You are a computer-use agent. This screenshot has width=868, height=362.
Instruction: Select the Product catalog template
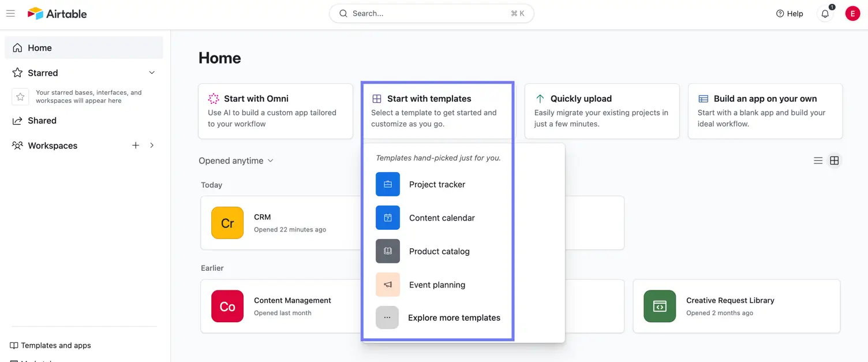(437, 252)
